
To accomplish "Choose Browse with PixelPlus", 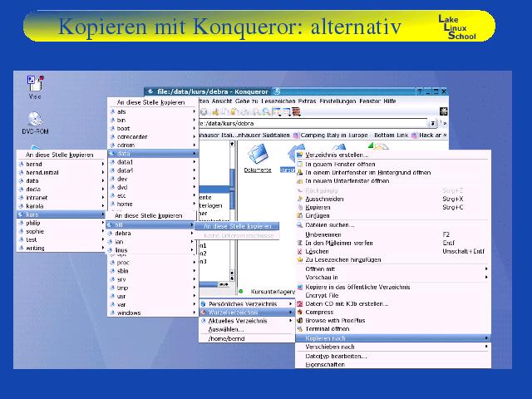I will [393, 321].
